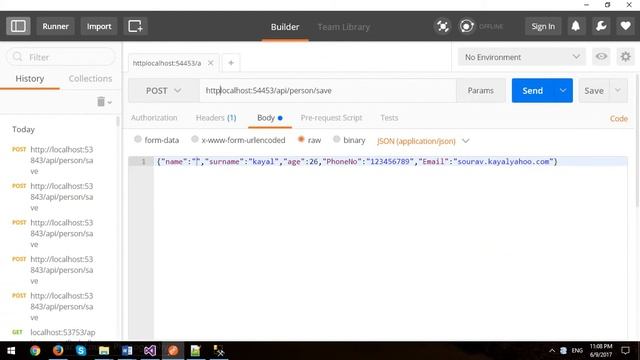Click the Save button
640x360 pixels.
pos(594,91)
